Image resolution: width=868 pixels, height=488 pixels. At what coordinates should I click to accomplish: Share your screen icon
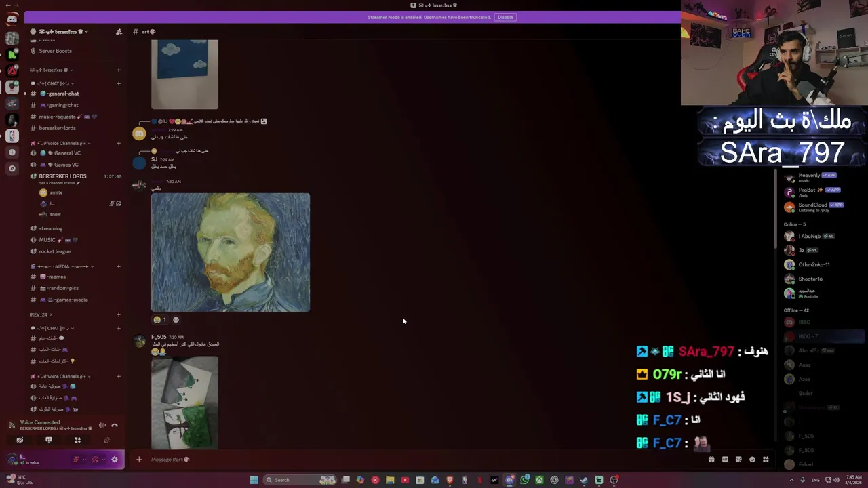tap(49, 441)
